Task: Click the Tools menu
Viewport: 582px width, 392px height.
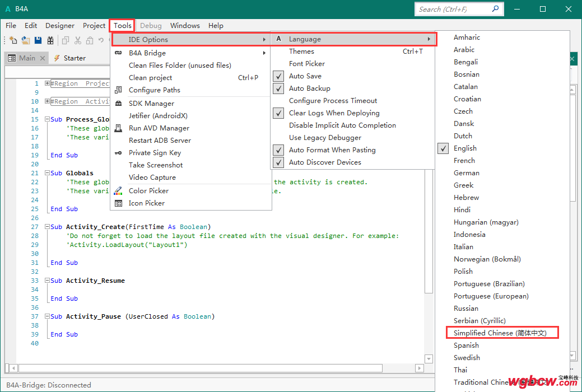Action: (x=122, y=26)
